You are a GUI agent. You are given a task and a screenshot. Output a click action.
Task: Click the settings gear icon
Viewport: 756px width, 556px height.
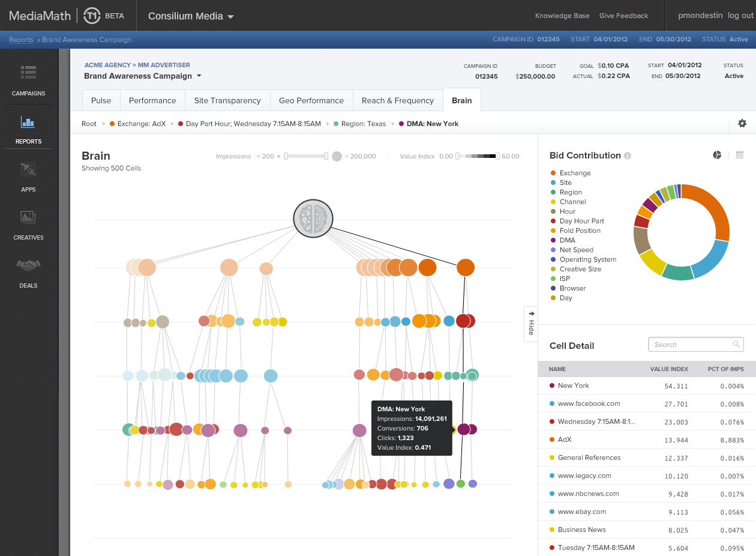point(742,123)
